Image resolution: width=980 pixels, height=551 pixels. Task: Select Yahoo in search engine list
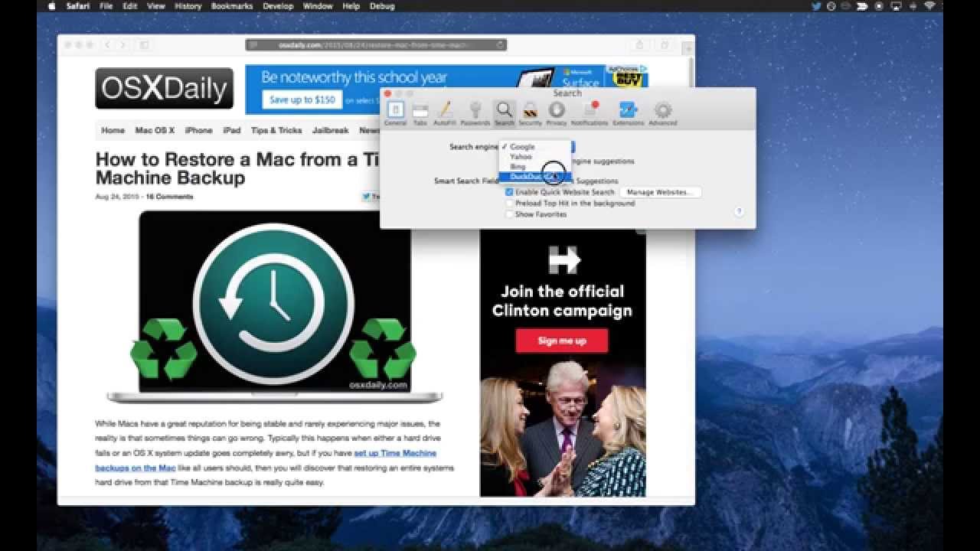tap(535, 156)
